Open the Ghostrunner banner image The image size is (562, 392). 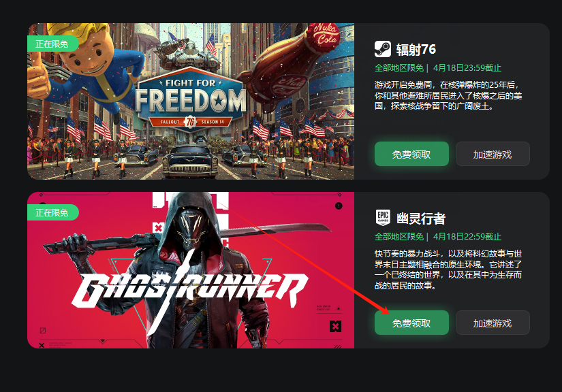tap(191, 270)
